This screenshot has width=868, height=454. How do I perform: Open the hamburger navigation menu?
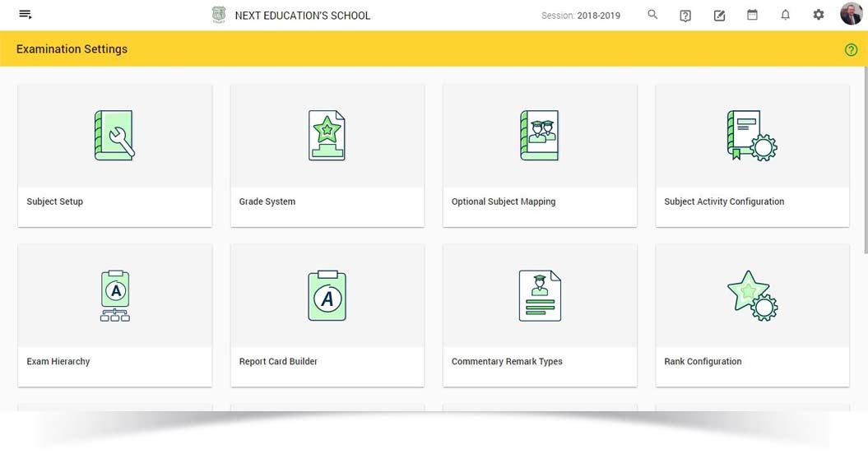pos(26,15)
